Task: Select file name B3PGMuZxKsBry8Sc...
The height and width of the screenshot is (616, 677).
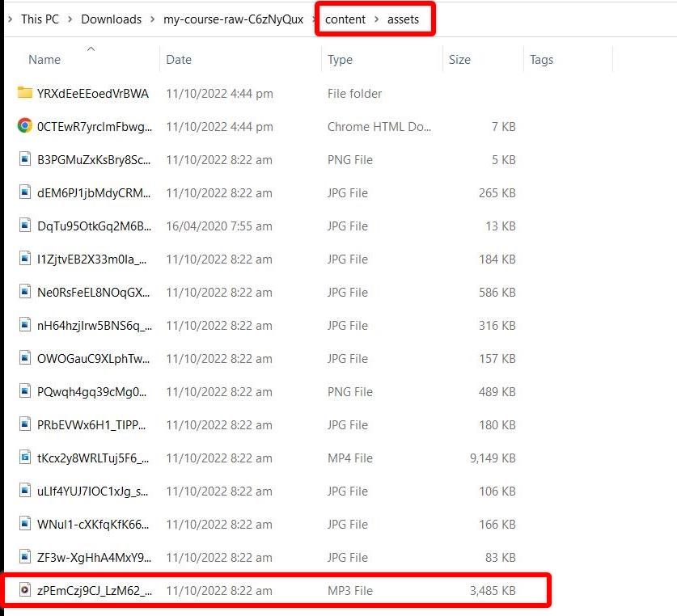Action: (94, 160)
